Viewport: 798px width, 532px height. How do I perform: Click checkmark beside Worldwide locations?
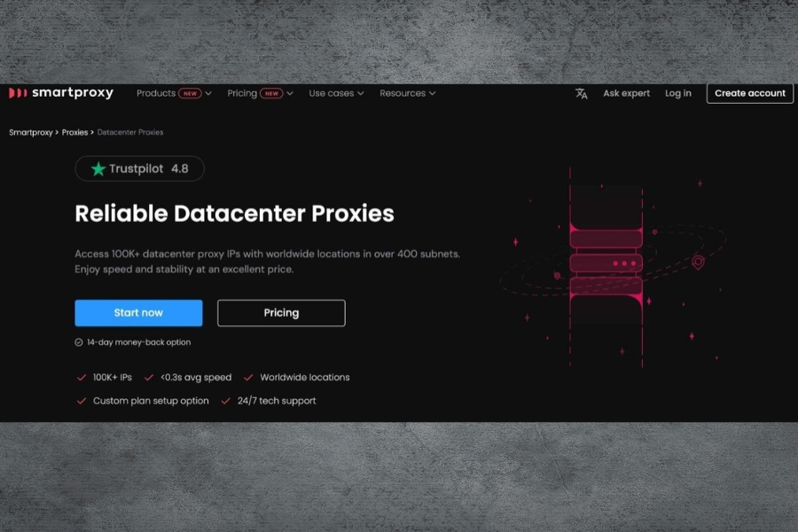pos(248,377)
